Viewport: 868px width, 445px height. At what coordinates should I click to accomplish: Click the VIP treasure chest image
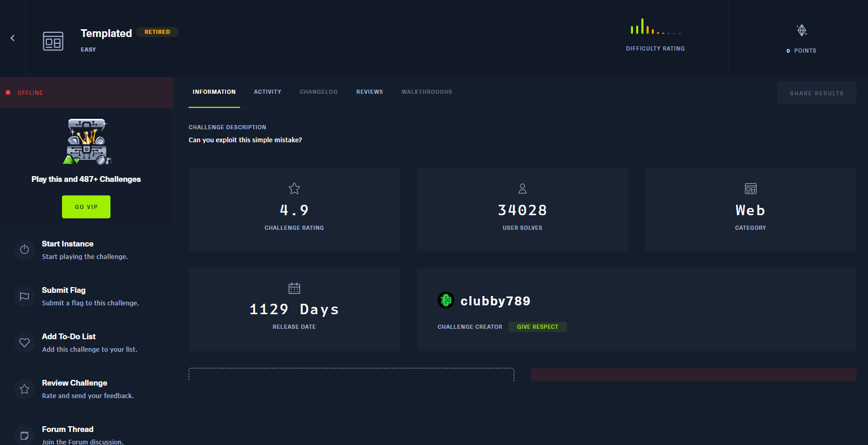(86, 142)
